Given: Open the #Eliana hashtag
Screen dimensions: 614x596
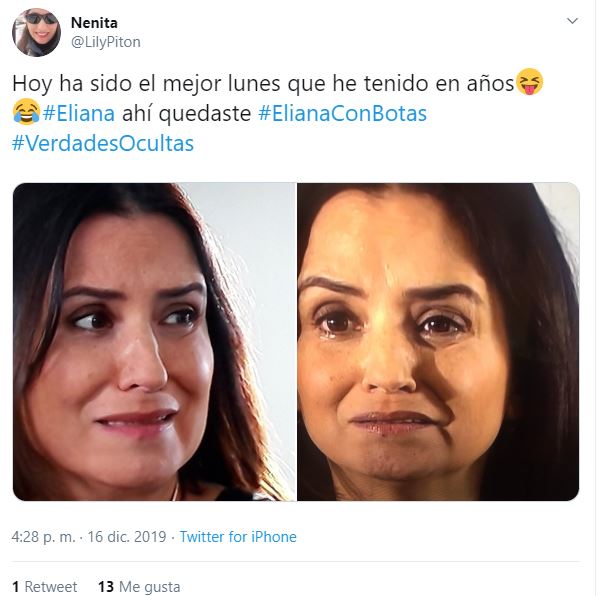Looking at the screenshot, I should [x=79, y=114].
